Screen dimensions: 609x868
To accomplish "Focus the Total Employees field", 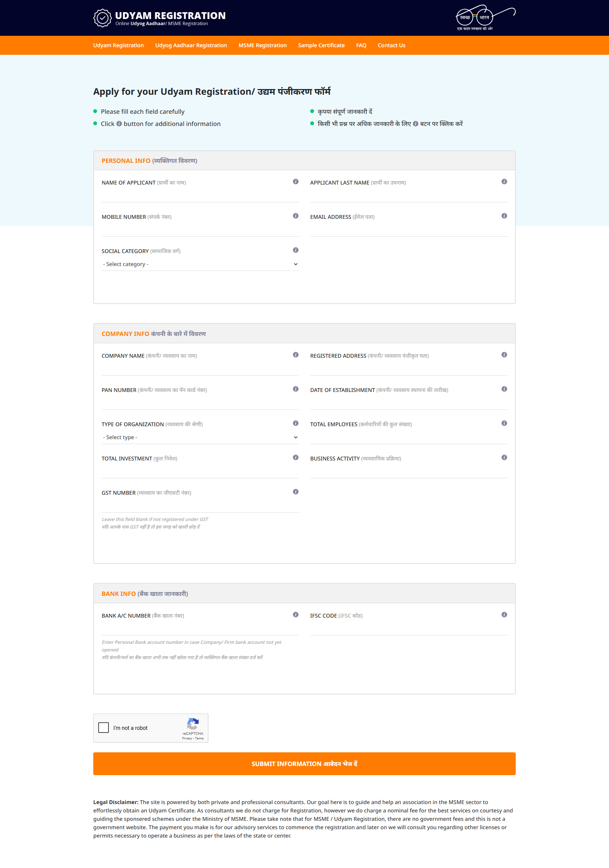I will pyautogui.click(x=409, y=437).
